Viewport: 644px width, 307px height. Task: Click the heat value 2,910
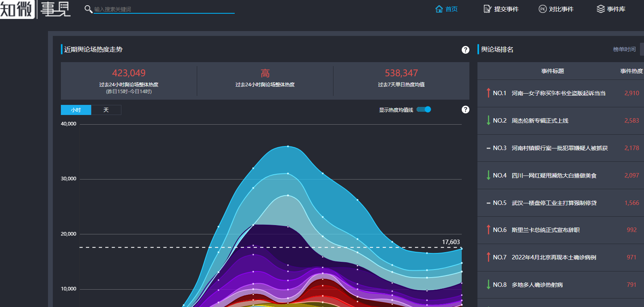point(631,93)
